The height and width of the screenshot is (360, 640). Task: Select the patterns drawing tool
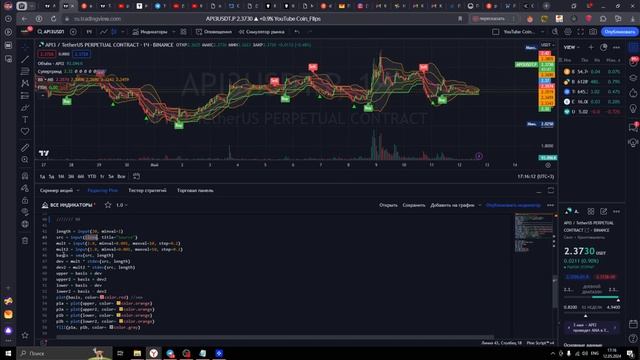pos(25,83)
